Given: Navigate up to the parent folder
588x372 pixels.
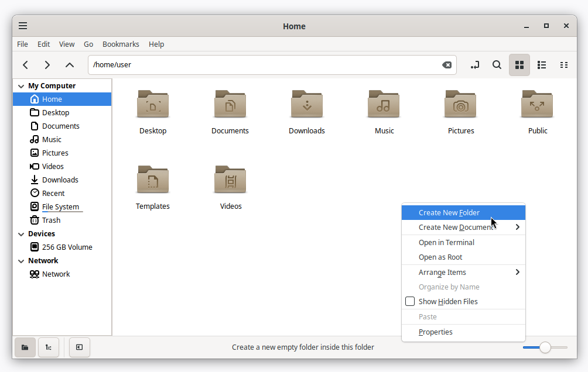Looking at the screenshot, I should [x=69, y=65].
